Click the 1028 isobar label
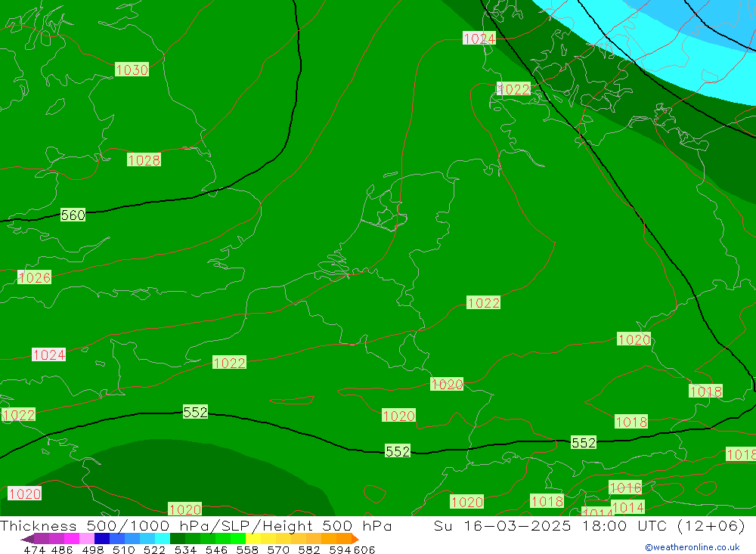This screenshot has width=756, height=554. tap(144, 160)
